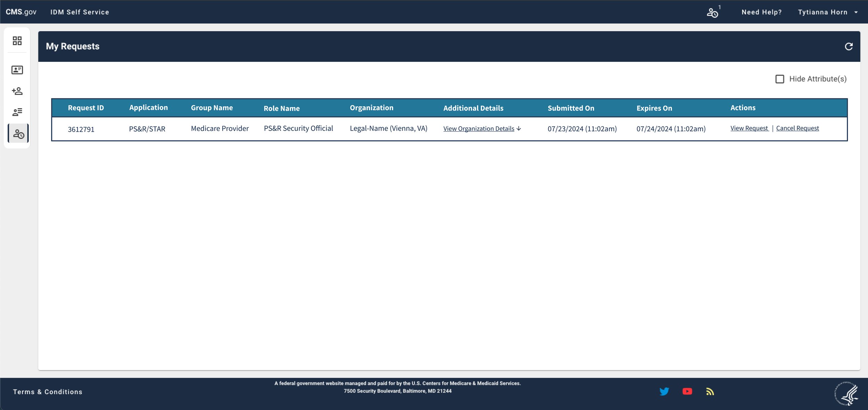Image resolution: width=868 pixels, height=410 pixels.
Task: Open the YouTube footer icon
Action: [x=687, y=392]
